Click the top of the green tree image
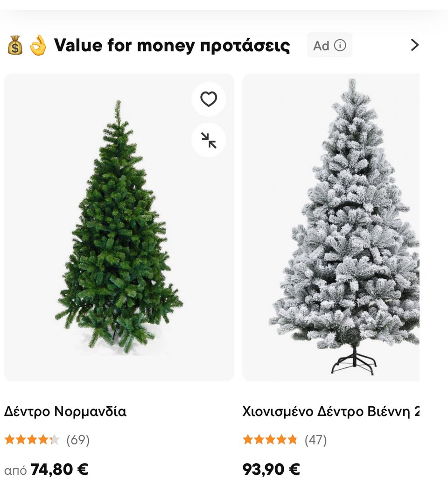Viewport: 448px width, 501px height. coord(118,110)
